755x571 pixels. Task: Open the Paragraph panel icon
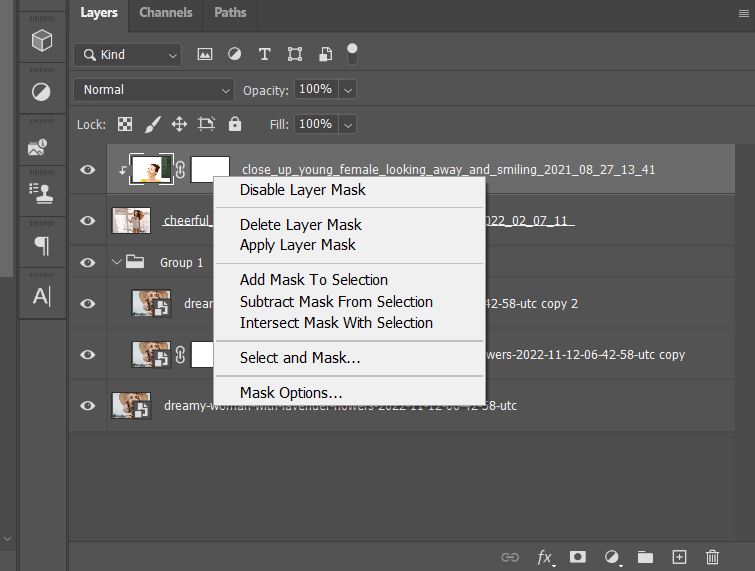[42, 246]
